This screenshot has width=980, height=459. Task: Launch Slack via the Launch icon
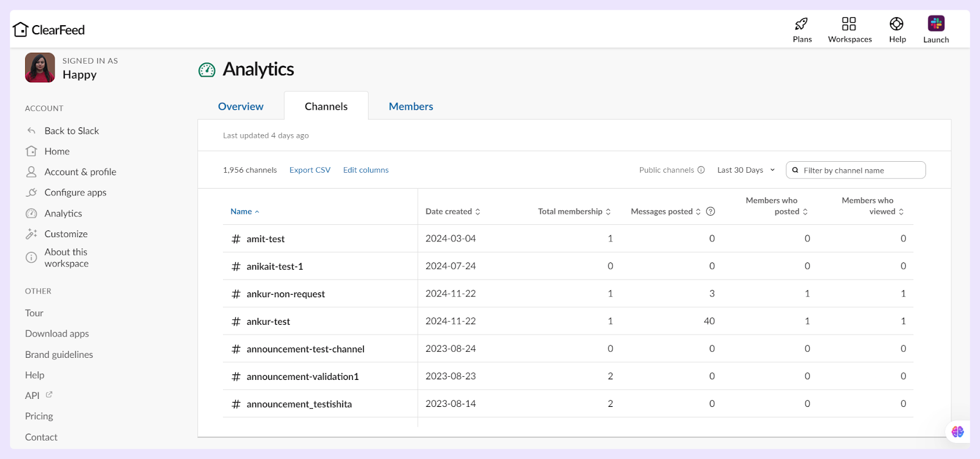(936, 23)
